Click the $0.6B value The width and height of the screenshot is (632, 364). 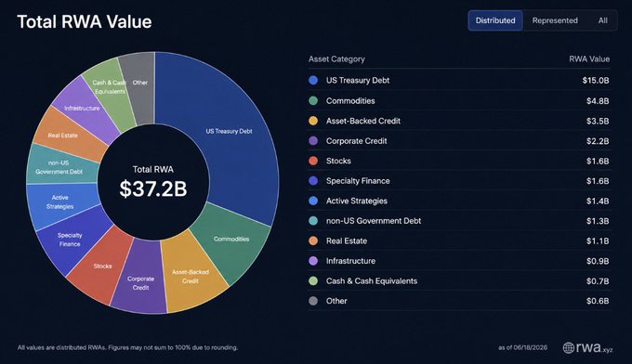[x=598, y=301]
